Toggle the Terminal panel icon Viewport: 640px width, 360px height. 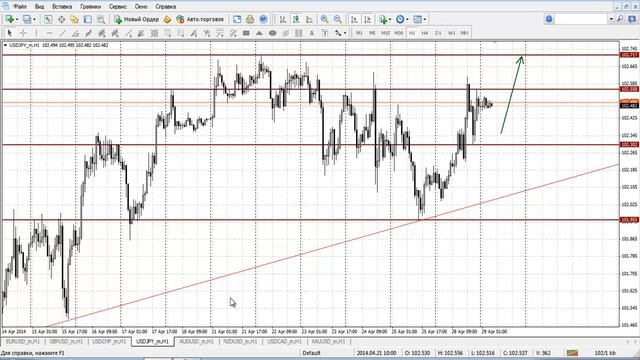coord(88,19)
